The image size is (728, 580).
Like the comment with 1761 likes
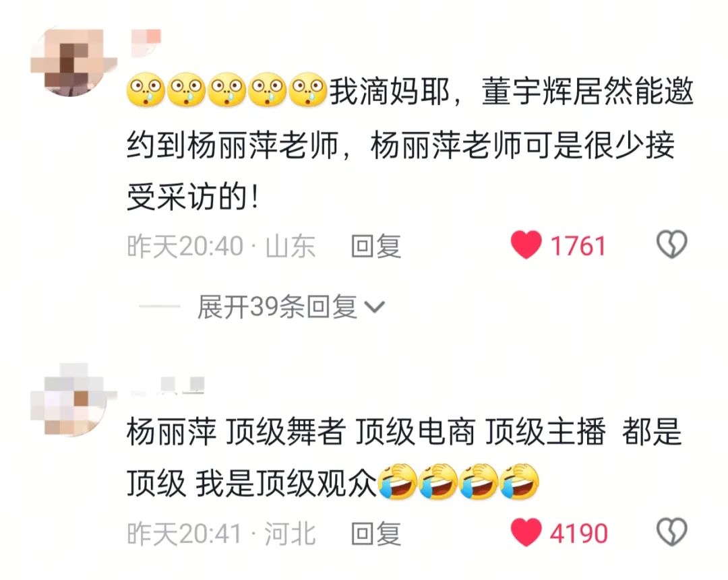click(526, 245)
